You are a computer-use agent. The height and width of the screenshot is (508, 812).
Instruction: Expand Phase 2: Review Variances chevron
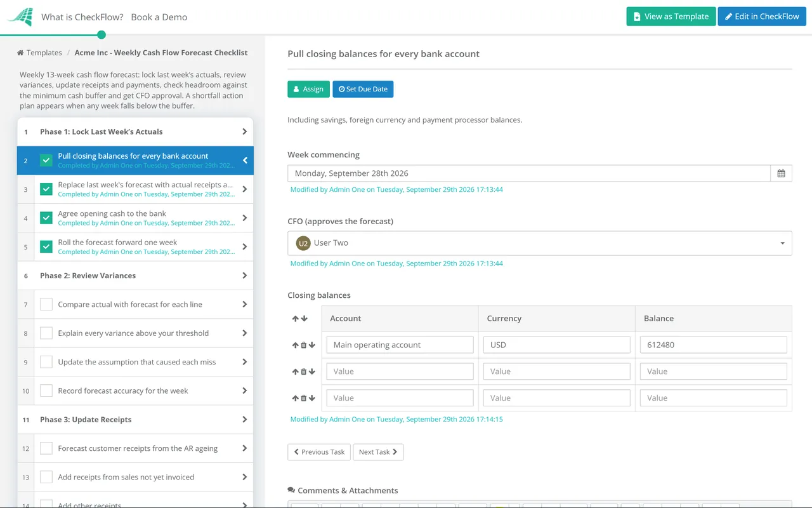245,276
